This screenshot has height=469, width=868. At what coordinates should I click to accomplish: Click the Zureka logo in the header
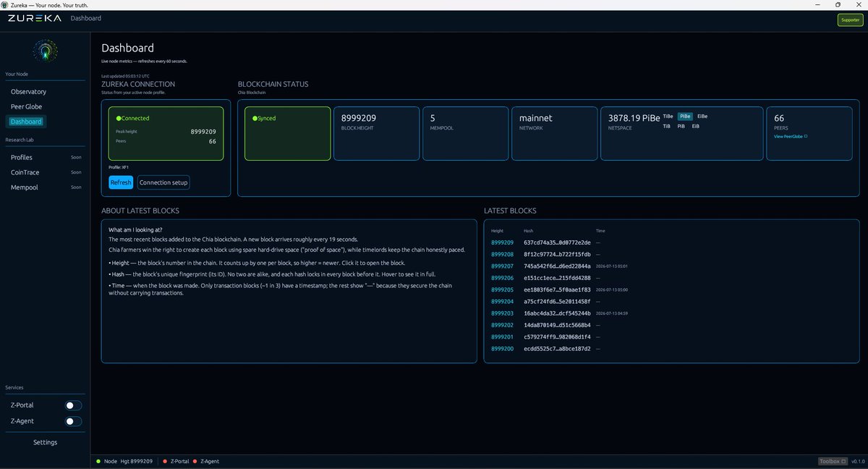click(35, 18)
